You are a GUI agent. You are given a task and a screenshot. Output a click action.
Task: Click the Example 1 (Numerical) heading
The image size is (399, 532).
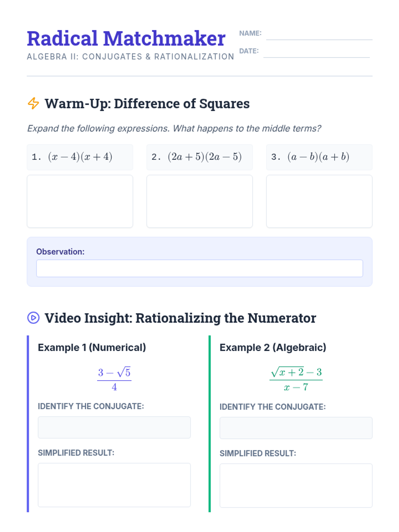click(92, 347)
